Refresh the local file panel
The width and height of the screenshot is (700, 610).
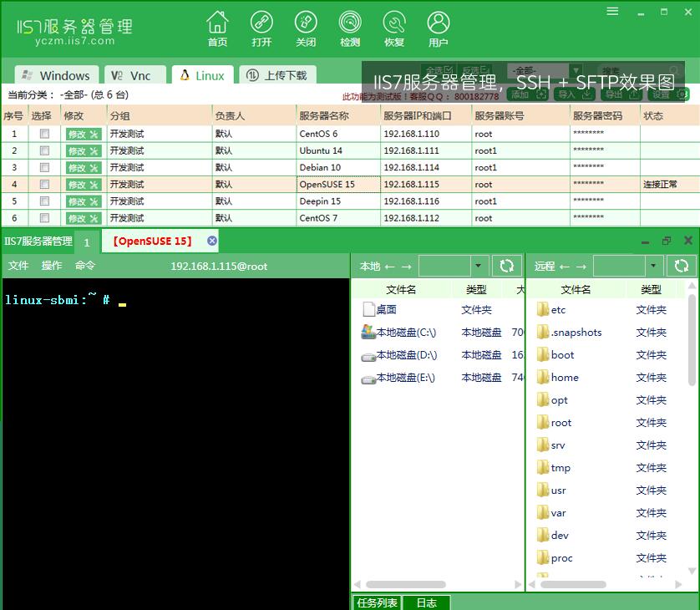pyautogui.click(x=506, y=266)
